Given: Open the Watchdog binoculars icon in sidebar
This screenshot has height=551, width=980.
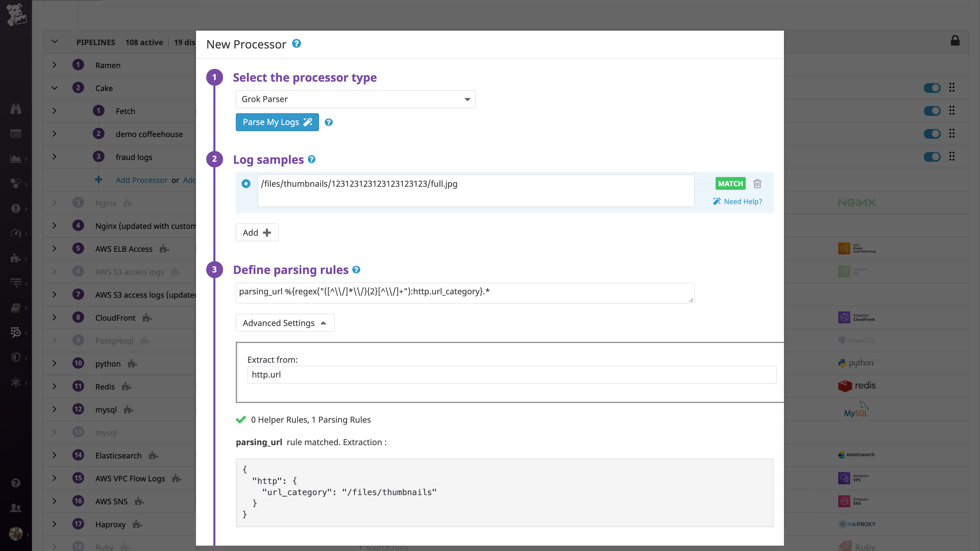Looking at the screenshot, I should pos(16,109).
